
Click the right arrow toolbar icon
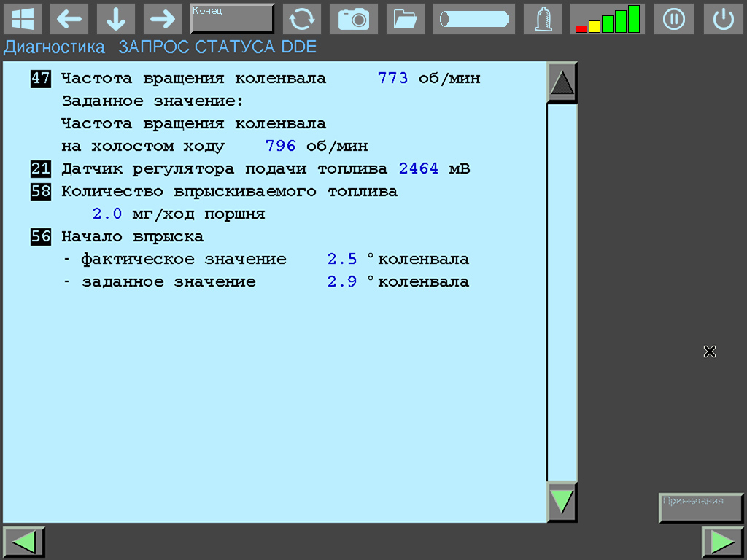163,19
